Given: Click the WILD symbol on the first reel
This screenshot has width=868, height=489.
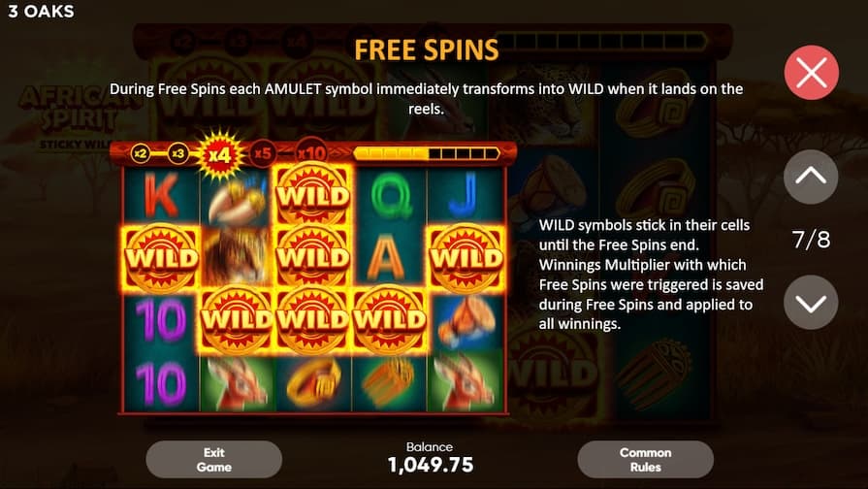Looking at the screenshot, I should [x=161, y=257].
